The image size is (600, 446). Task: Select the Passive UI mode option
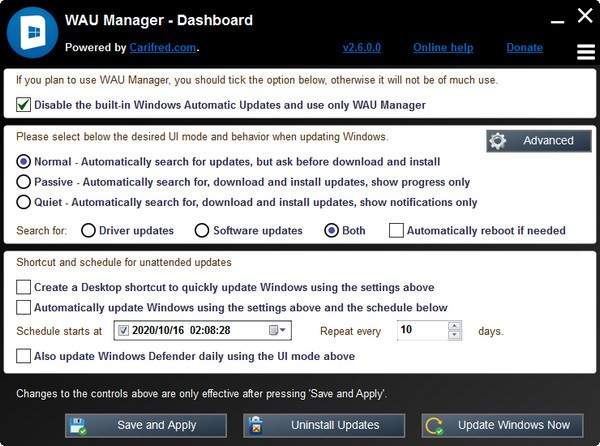coord(24,181)
